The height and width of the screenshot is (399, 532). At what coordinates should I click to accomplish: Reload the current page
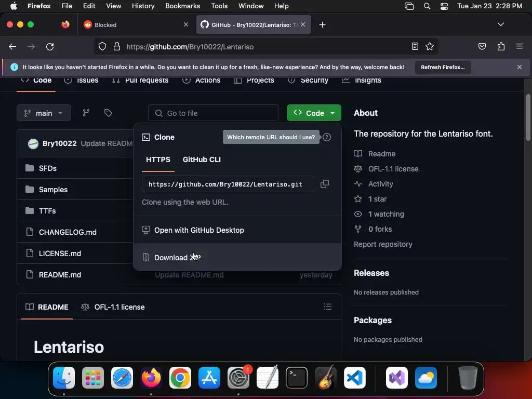(x=50, y=46)
